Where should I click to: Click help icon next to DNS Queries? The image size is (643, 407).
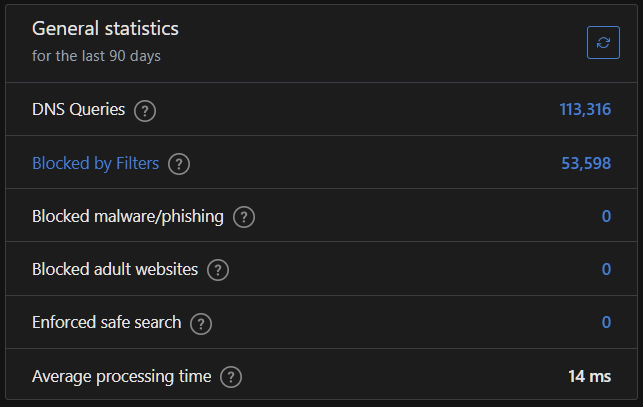145,110
